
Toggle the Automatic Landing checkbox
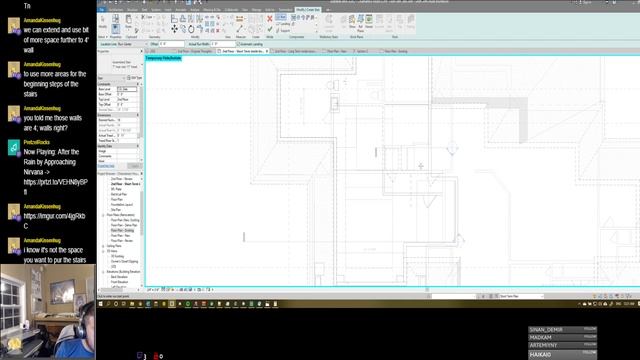[x=238, y=44]
